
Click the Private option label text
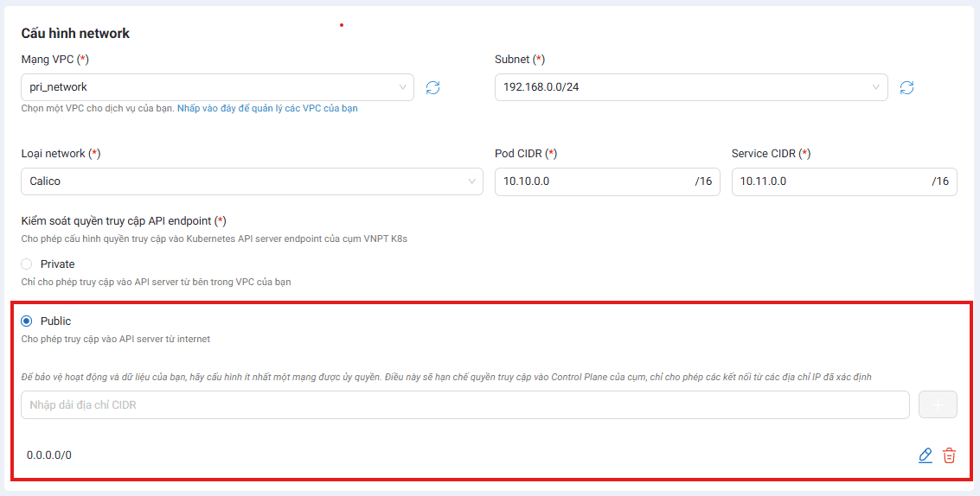(x=57, y=264)
